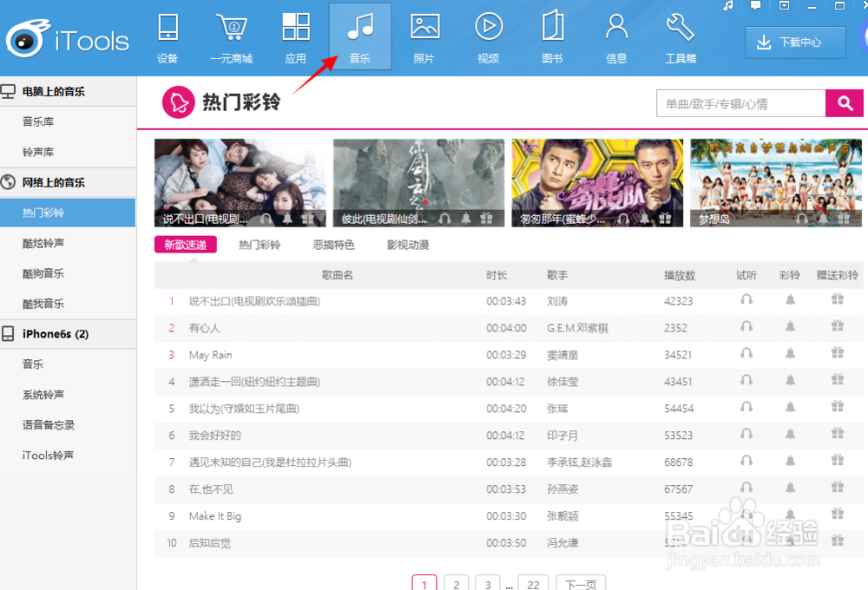Switch to the 影视动漫 tab
868x590 pixels.
coord(408,245)
